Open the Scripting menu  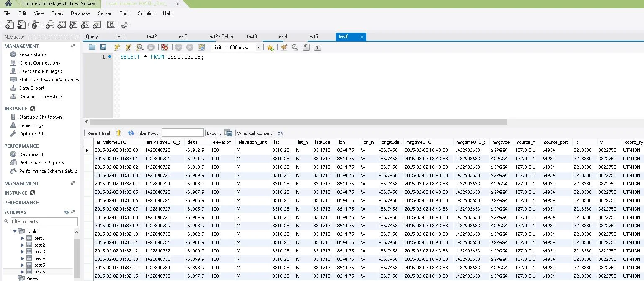pyautogui.click(x=147, y=13)
